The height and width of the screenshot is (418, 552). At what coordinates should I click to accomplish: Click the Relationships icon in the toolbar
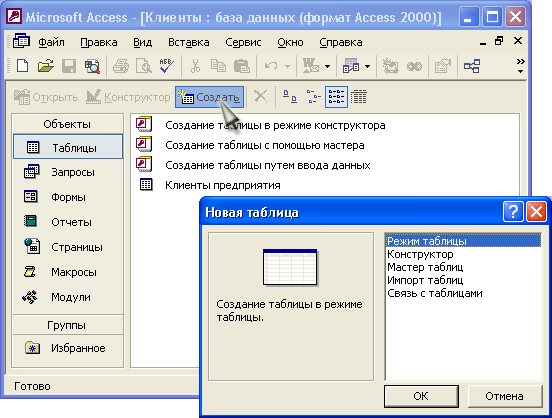471,66
